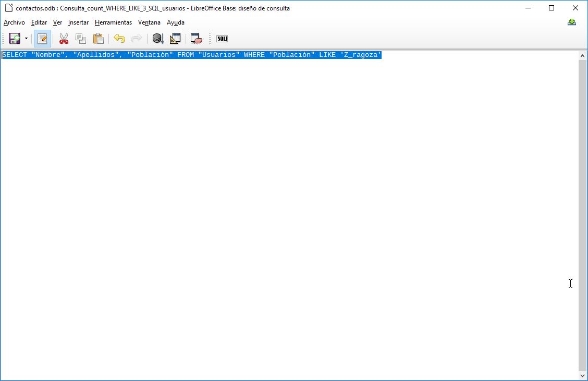Redo the last undone change
Image resolution: width=588 pixels, height=381 pixels.
click(136, 38)
